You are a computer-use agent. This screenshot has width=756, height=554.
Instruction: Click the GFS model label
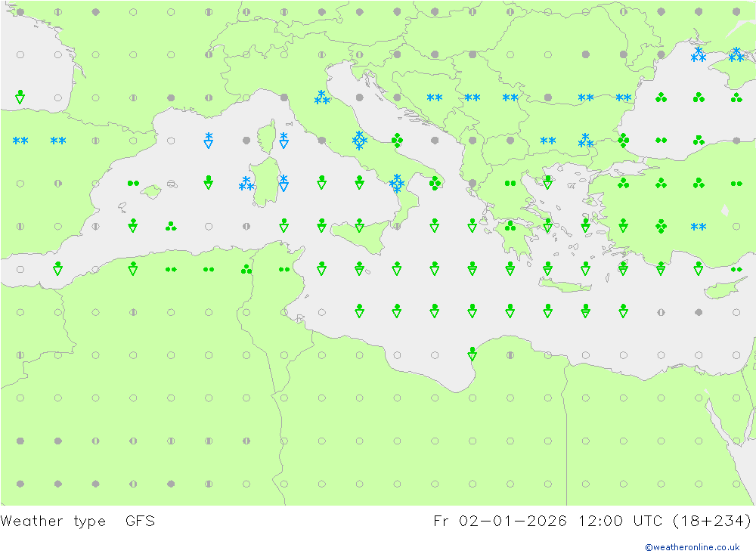point(140,521)
